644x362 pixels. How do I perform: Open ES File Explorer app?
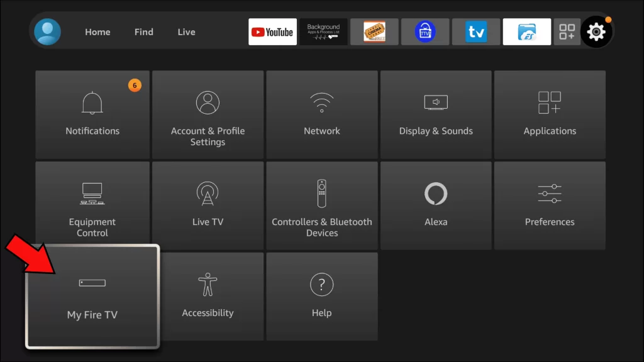[x=527, y=31]
